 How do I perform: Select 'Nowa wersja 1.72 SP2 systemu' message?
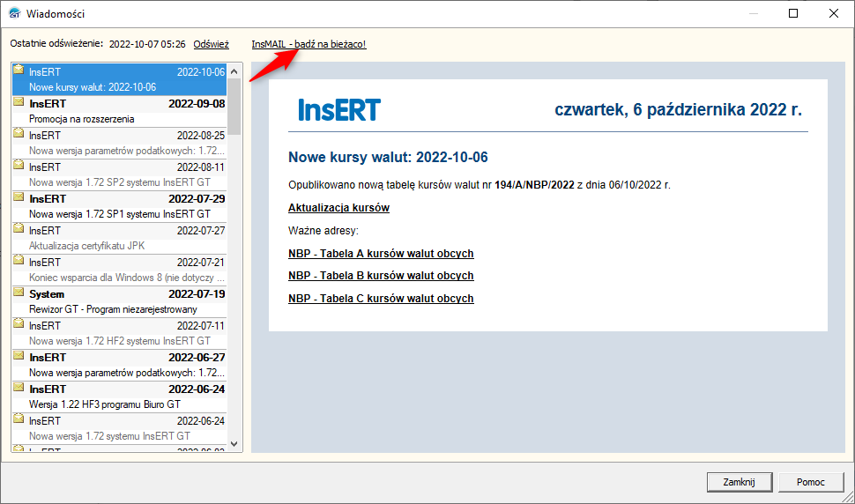119,174
